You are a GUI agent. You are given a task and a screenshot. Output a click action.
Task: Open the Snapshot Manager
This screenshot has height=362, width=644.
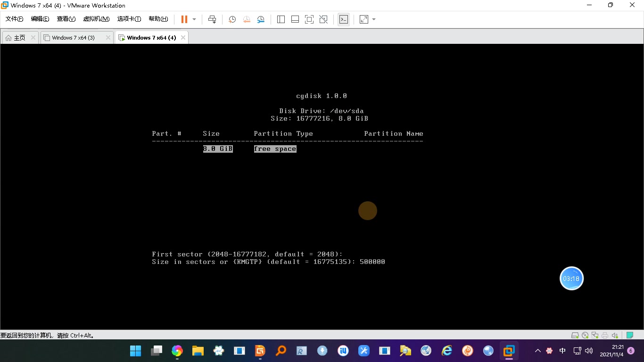260,19
